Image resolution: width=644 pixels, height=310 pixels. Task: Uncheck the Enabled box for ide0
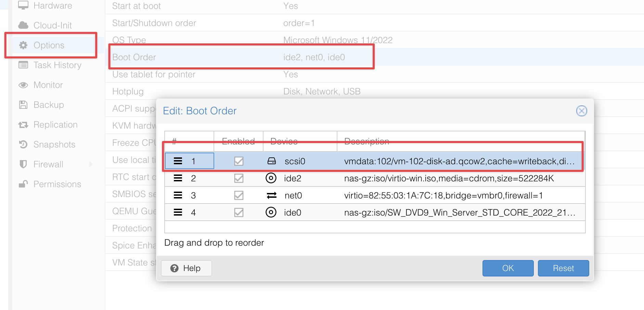click(239, 212)
